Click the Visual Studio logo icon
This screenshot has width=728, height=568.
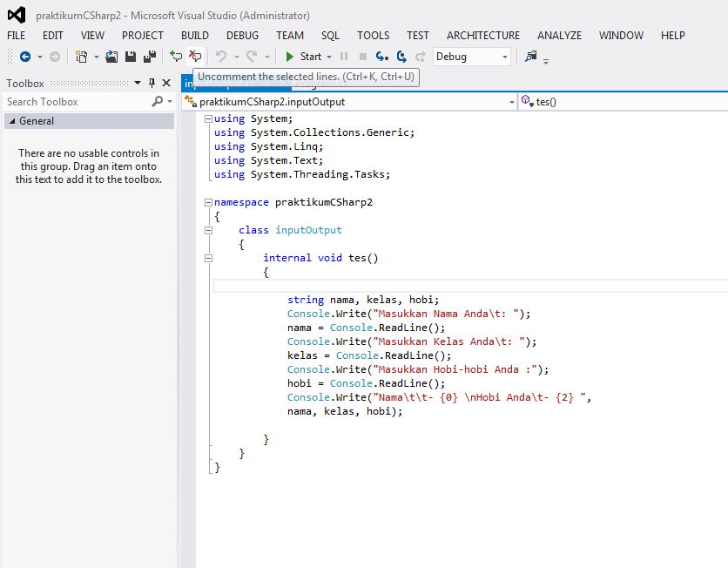pyautogui.click(x=17, y=15)
